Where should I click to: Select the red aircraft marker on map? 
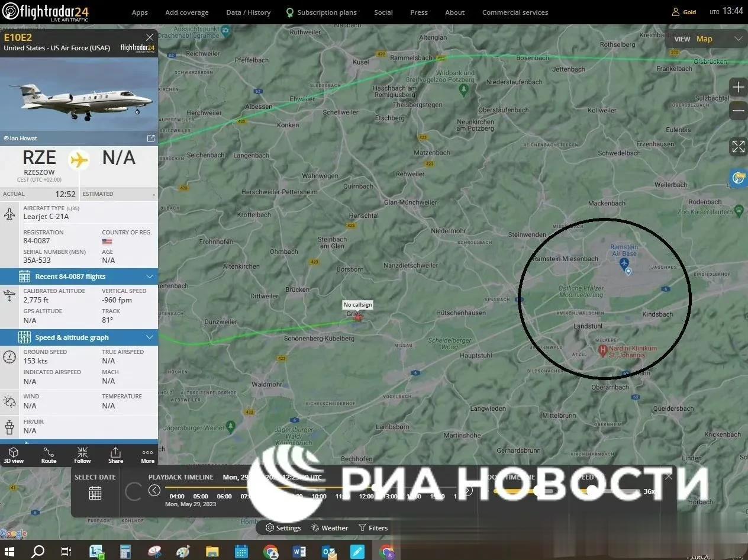tap(358, 317)
